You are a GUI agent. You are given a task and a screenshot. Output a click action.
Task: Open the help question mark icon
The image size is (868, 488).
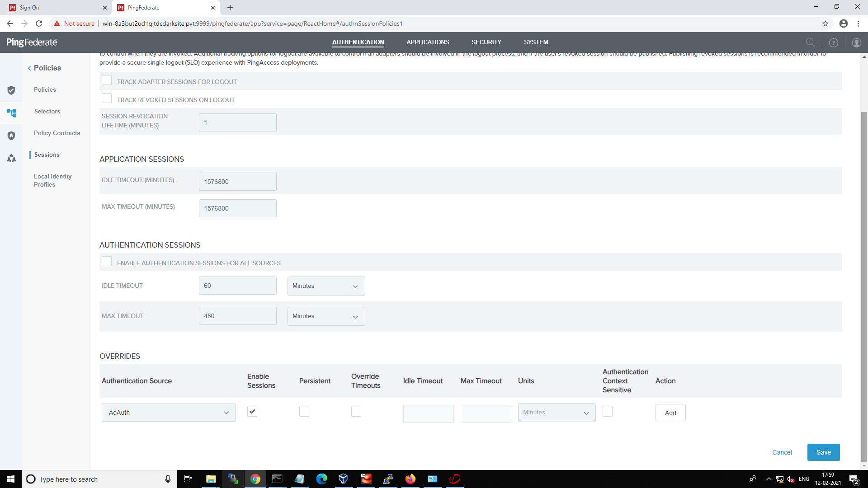(x=833, y=42)
